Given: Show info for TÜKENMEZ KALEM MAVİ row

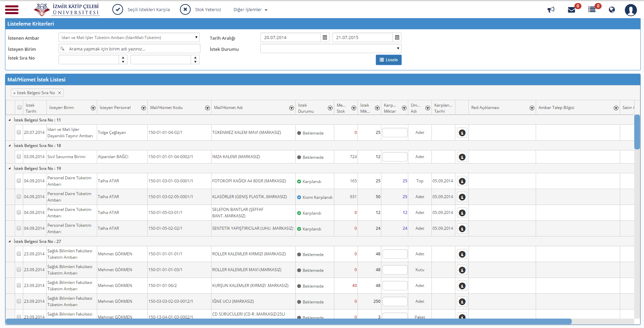Looking at the screenshot, I should coord(462,133).
